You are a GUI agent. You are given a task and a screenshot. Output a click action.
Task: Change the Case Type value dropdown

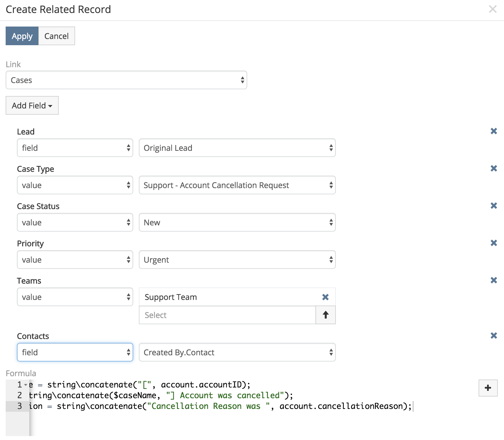(237, 185)
